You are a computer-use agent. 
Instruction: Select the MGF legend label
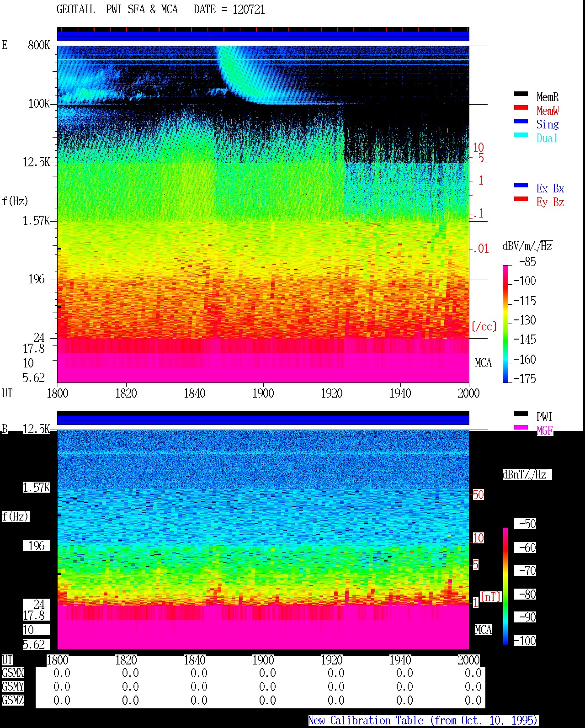click(545, 430)
